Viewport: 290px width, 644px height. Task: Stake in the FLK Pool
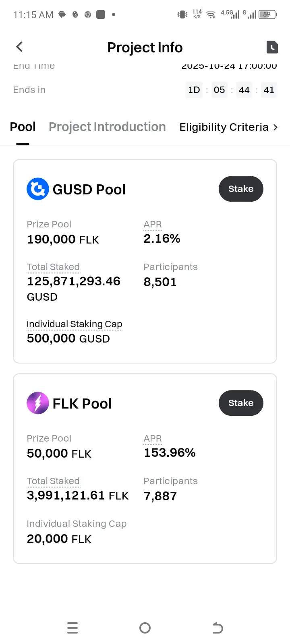click(241, 403)
